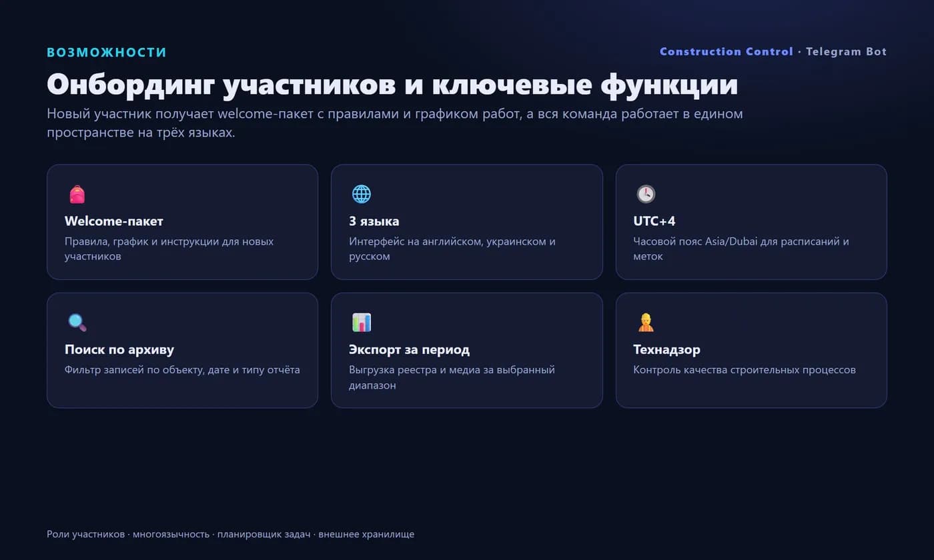This screenshot has height=560, width=934.
Task: Click the clock icon above UTC+4
Action: pyautogui.click(x=646, y=194)
